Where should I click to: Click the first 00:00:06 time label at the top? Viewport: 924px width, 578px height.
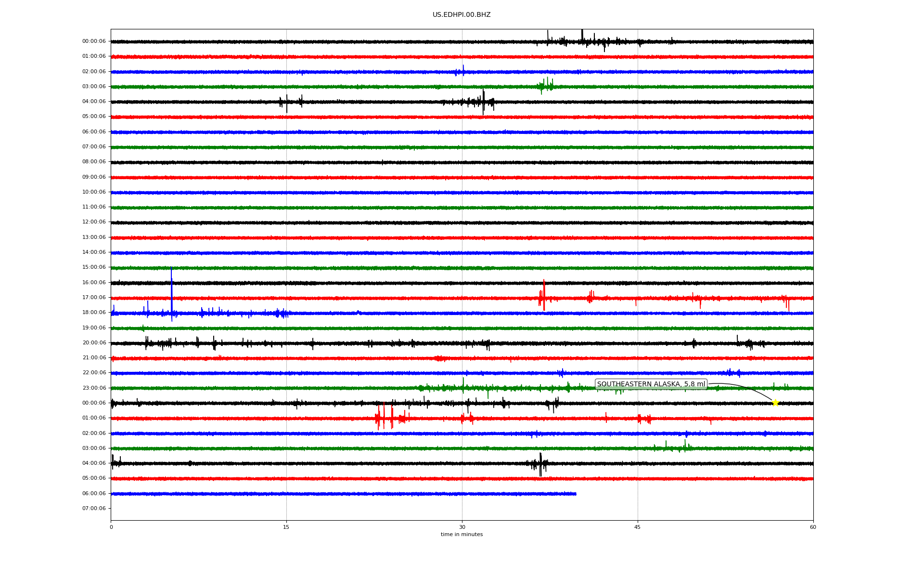pyautogui.click(x=94, y=41)
